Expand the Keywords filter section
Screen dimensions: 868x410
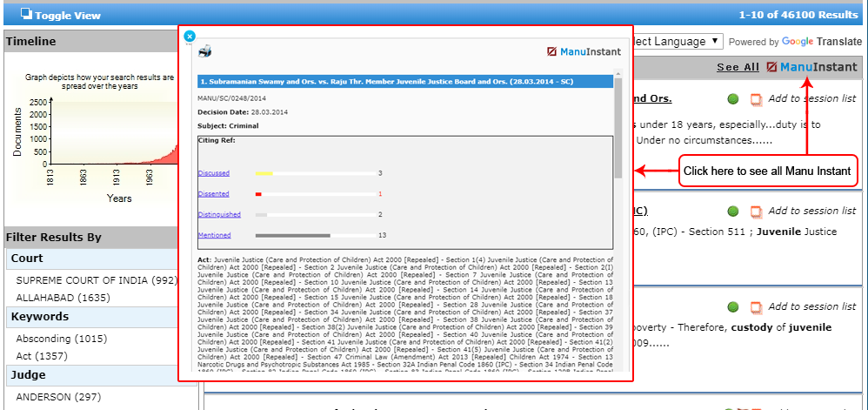[40, 317]
